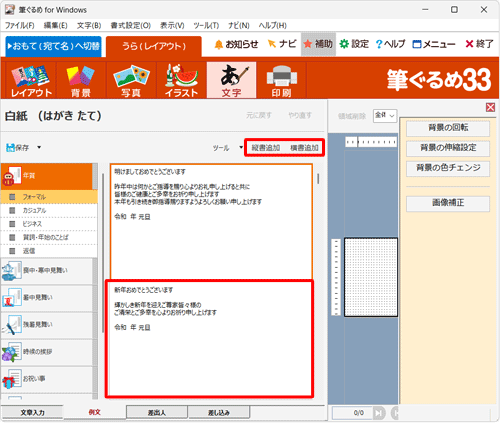
Task: Click 領域削除 button
Action: point(352,116)
